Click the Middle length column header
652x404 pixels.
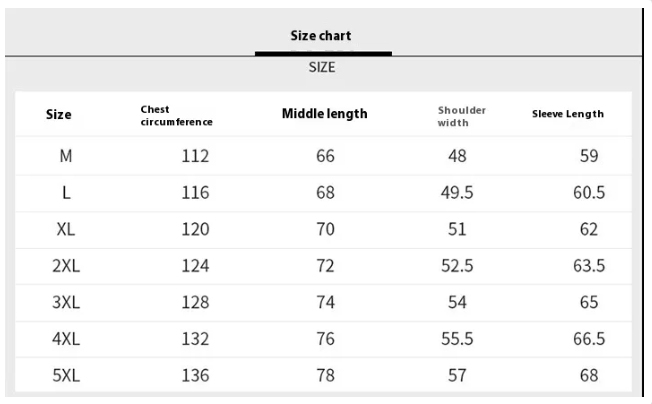click(x=324, y=115)
